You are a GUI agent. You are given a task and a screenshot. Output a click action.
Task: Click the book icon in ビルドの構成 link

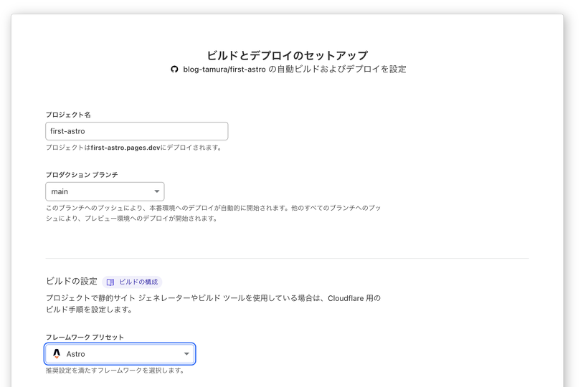pyautogui.click(x=110, y=282)
